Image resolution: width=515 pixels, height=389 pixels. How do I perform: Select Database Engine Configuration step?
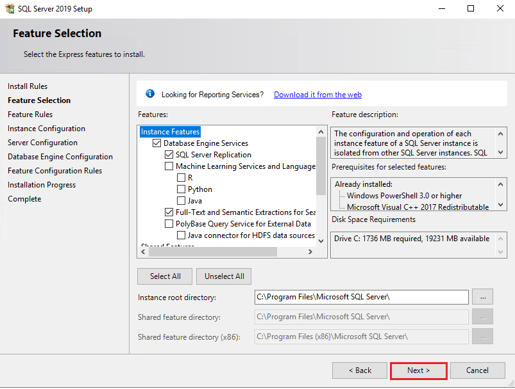[60, 157]
